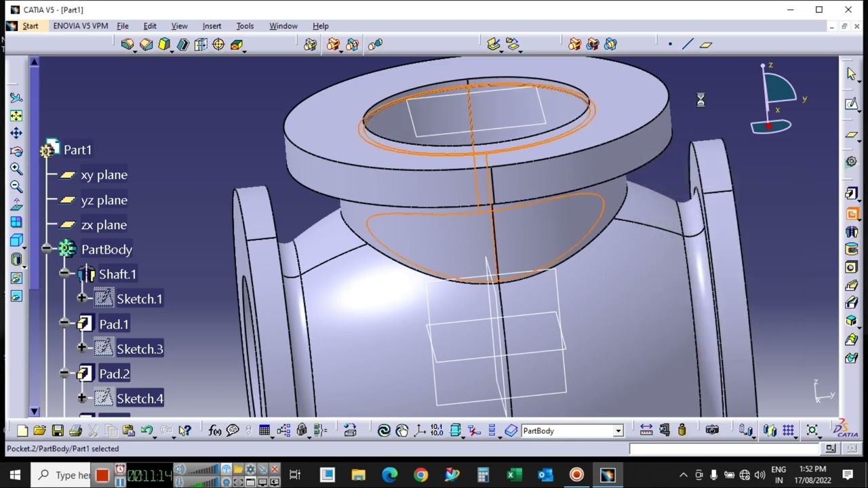Viewport: 868px width, 488px height.
Task: Expand Sketch.4 plus sign
Action: pos(82,399)
